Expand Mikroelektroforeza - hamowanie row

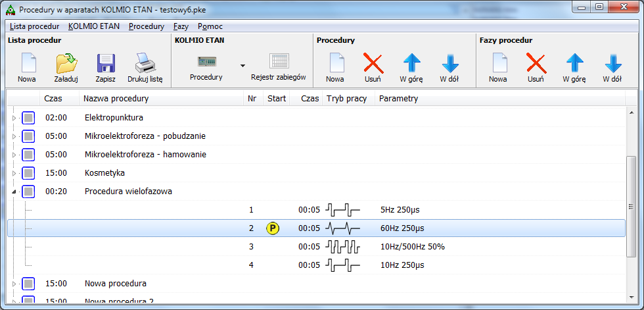click(14, 155)
